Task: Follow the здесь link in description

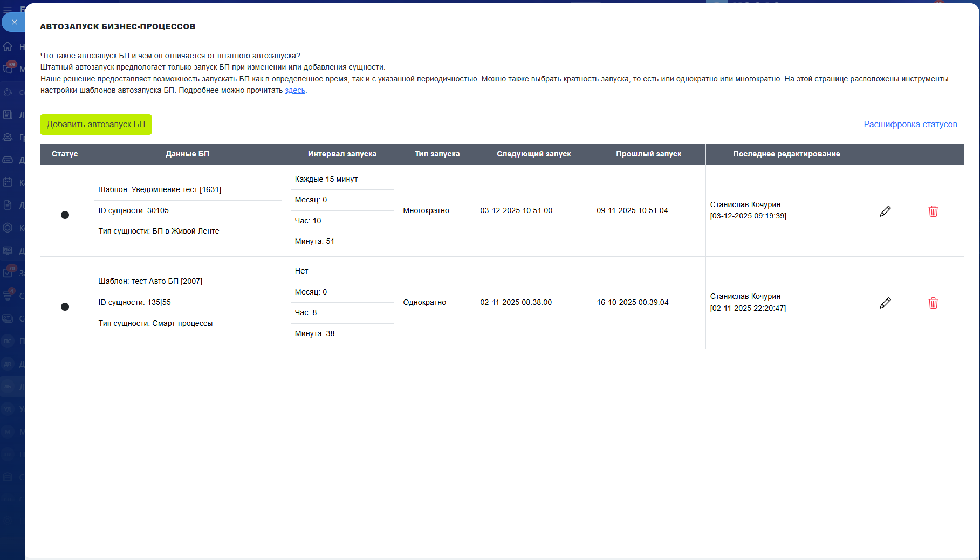Action: pos(295,90)
